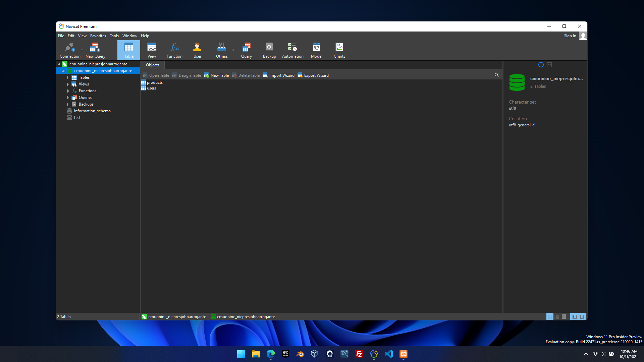Open the Favorites menu
This screenshot has width=644, height=362.
pos(98,36)
